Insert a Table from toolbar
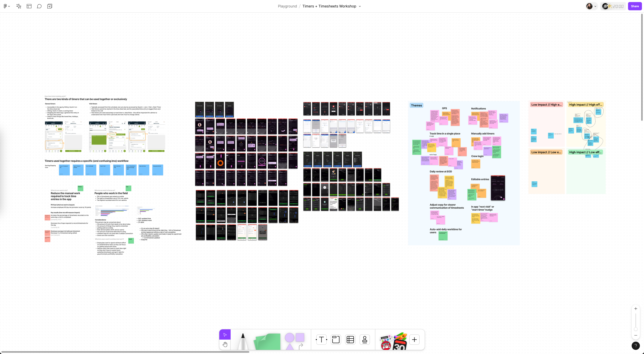Viewport: 644px width, 354px height. click(x=350, y=340)
